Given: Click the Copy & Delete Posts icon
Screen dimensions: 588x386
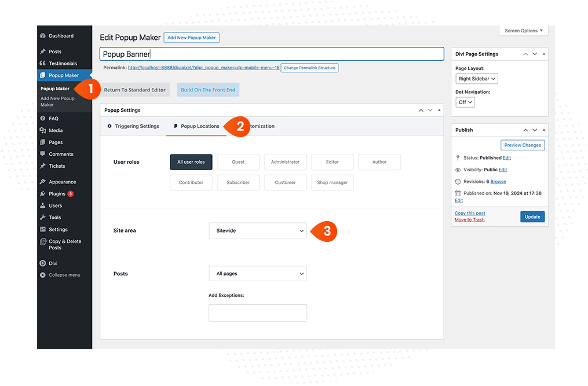Looking at the screenshot, I should click(x=43, y=242).
